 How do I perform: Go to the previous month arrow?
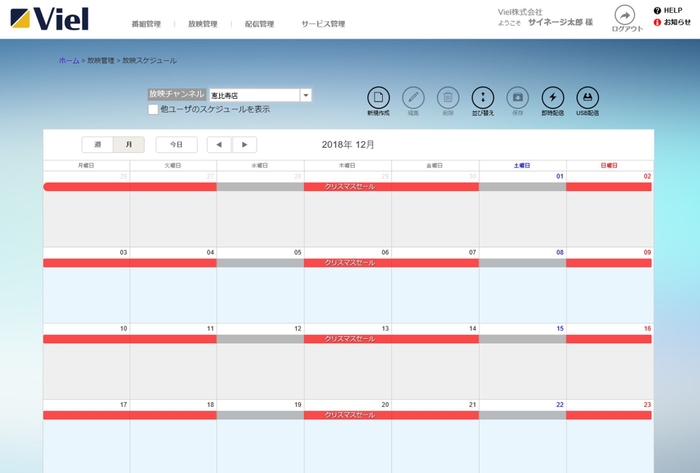click(x=219, y=145)
